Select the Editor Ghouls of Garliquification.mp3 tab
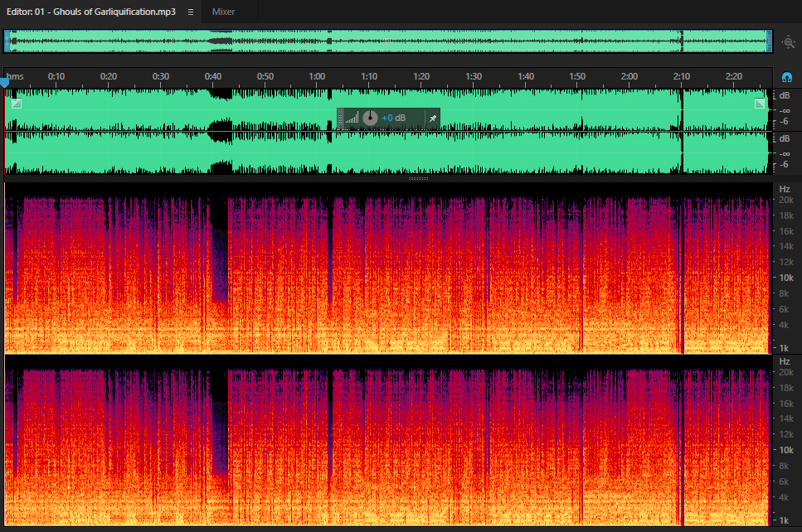Viewport: 802px width, 532px height. click(x=91, y=12)
